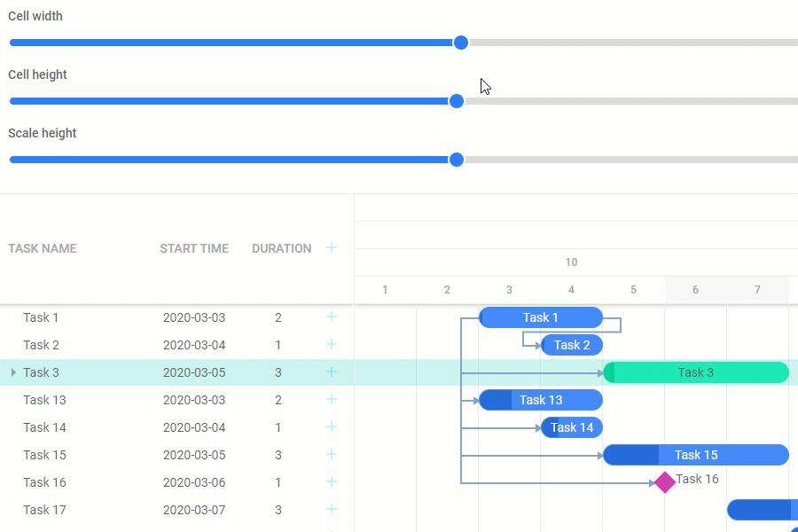Viewport: 798px width, 532px height.
Task: Click day 1 in the timeline scale
Action: point(386,290)
